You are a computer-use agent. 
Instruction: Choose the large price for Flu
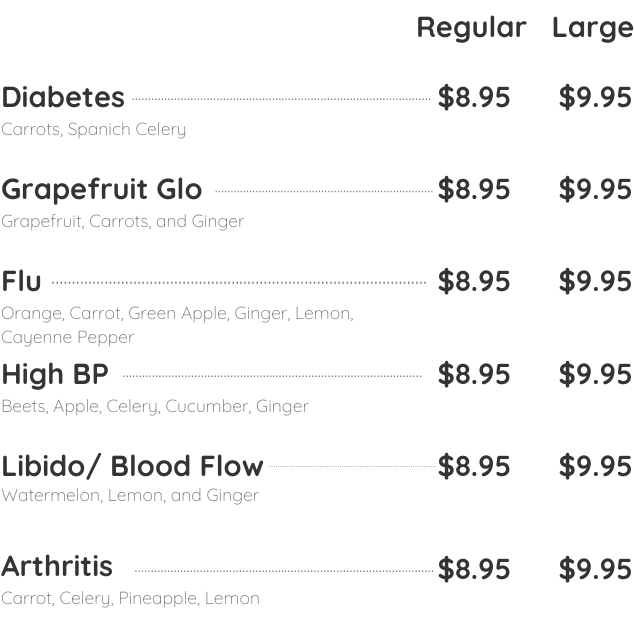[595, 282]
